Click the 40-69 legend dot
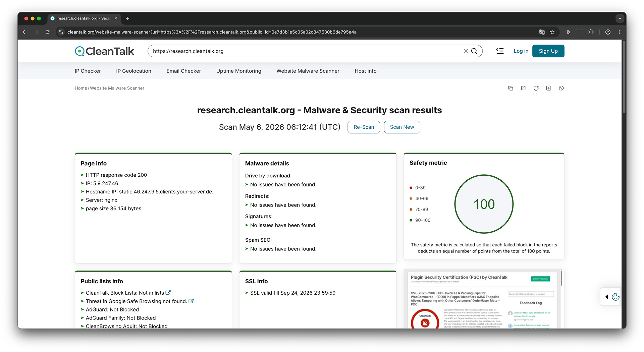This screenshot has height=352, width=644. pos(411,198)
